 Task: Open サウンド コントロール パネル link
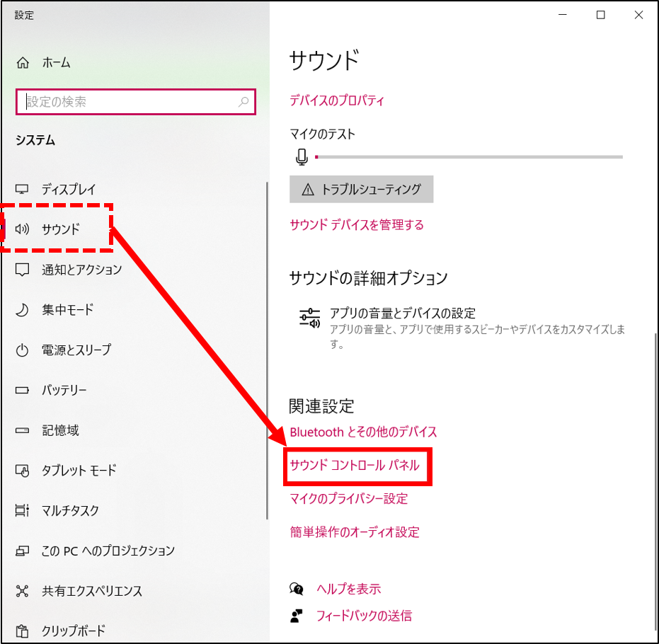(355, 466)
